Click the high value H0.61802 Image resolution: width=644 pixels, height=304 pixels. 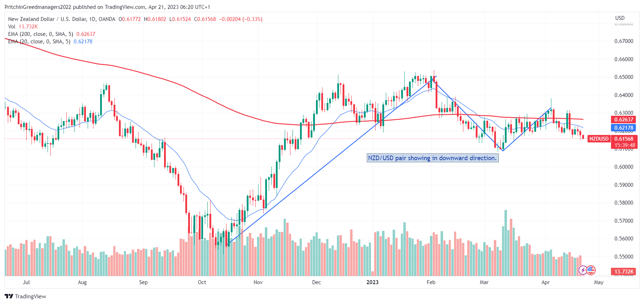[x=155, y=19]
